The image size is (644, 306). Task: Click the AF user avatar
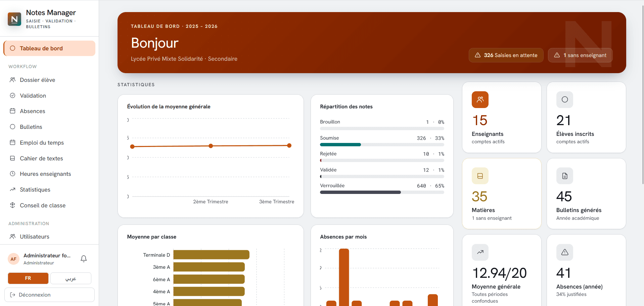[x=13, y=259]
